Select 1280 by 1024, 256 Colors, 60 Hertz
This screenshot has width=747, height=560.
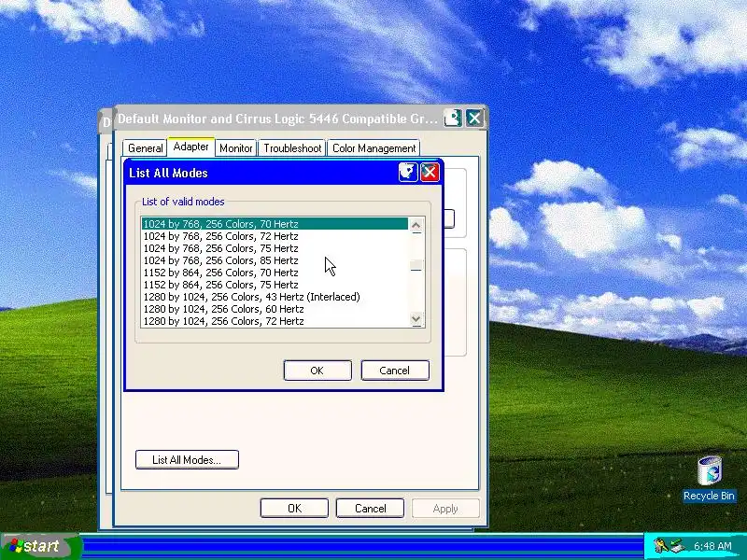tap(275, 309)
